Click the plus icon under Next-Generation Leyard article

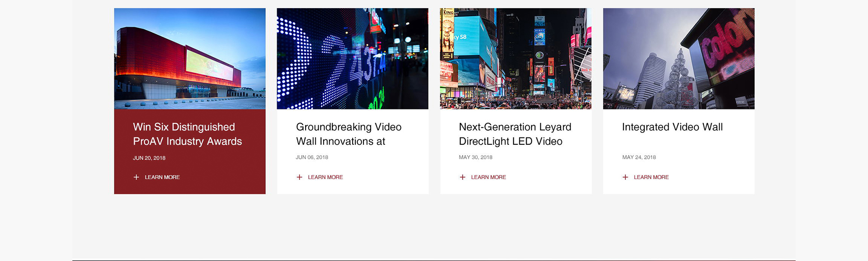(x=462, y=177)
